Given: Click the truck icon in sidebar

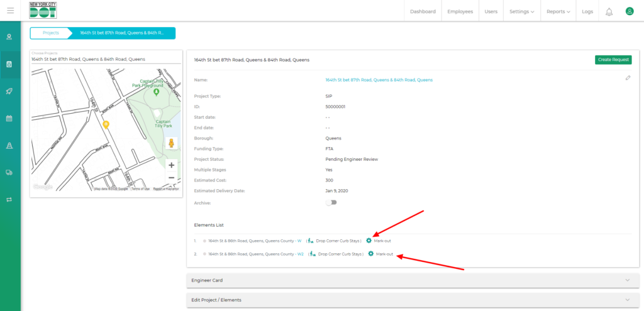Looking at the screenshot, I should click(x=9, y=172).
